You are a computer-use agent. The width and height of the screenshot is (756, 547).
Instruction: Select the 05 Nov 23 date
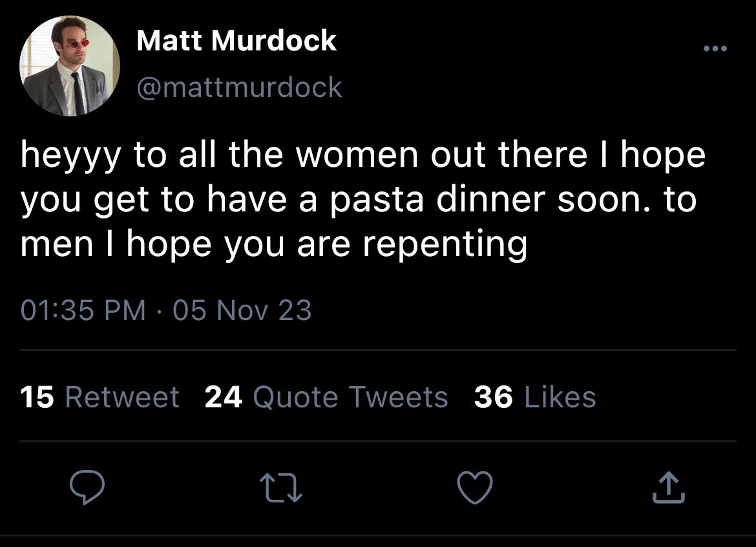[x=242, y=310]
